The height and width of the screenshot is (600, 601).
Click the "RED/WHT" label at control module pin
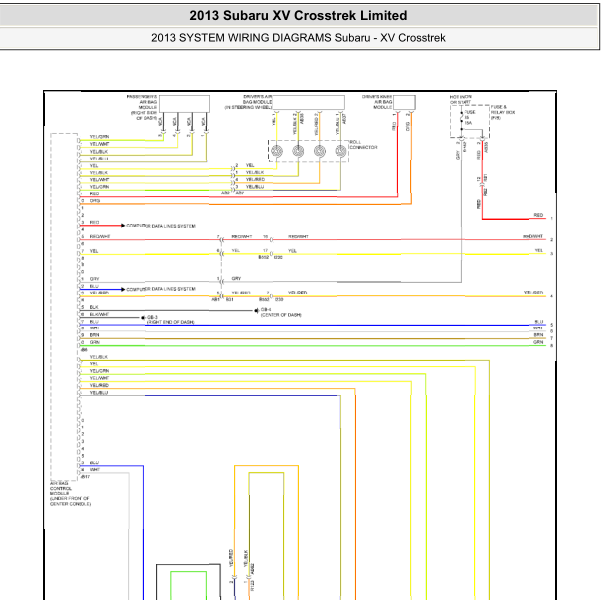[100, 237]
